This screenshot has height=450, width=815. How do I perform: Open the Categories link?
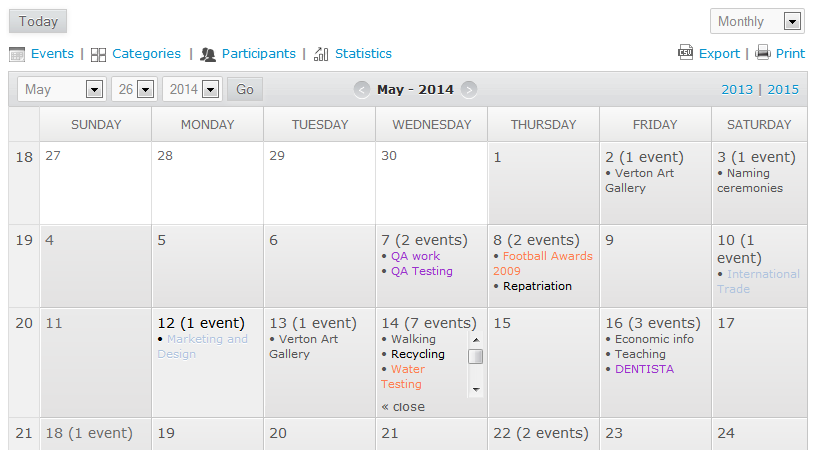click(147, 54)
